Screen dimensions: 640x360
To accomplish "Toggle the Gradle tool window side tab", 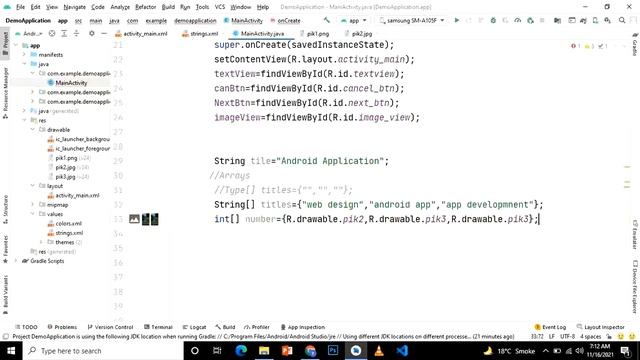I will point(635,45).
